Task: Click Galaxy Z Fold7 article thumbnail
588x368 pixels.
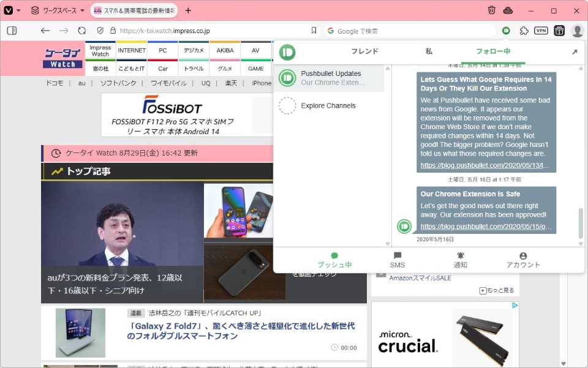Action: pos(80,332)
